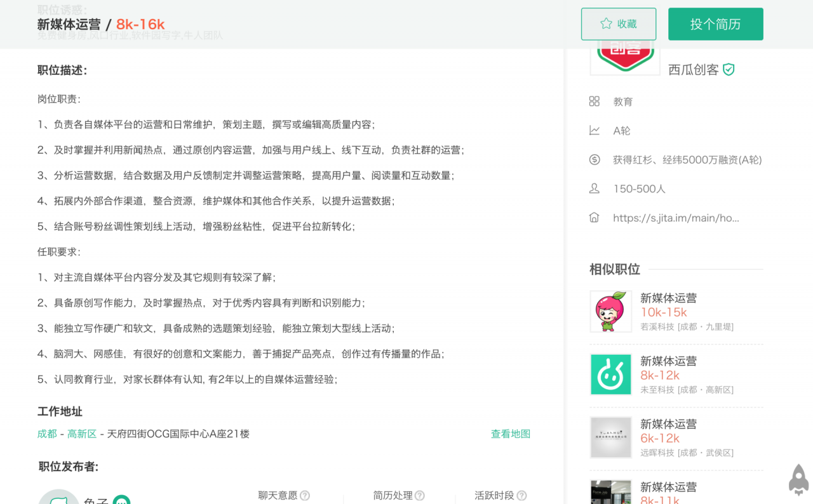This screenshot has height=504, width=813.
Task: Click 查看地图 to view map
Action: [x=511, y=434]
